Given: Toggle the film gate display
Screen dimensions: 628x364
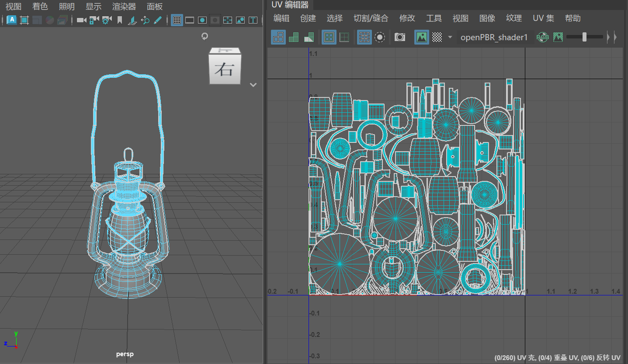Looking at the screenshot, I should click(190, 20).
